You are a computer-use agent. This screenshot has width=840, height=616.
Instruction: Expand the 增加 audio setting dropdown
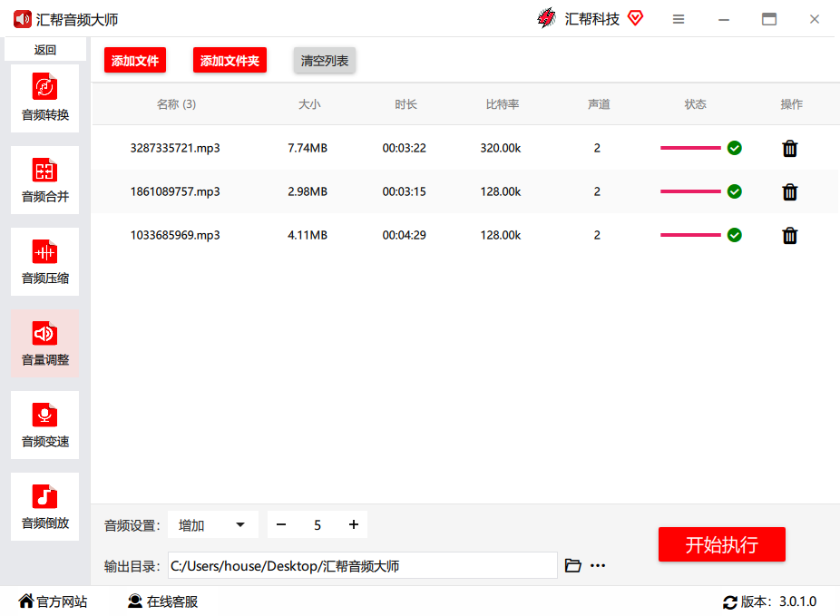click(x=213, y=524)
